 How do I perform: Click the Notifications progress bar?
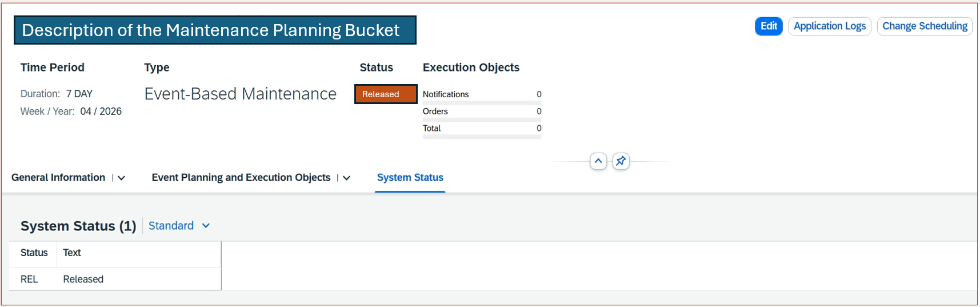coord(481,103)
